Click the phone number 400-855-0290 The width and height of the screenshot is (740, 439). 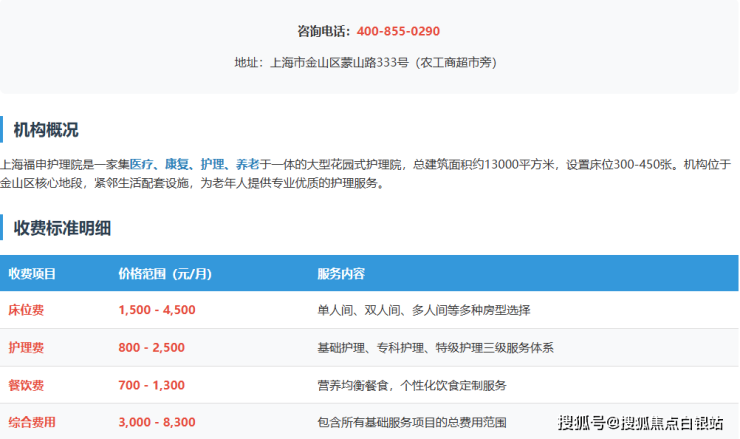(398, 31)
